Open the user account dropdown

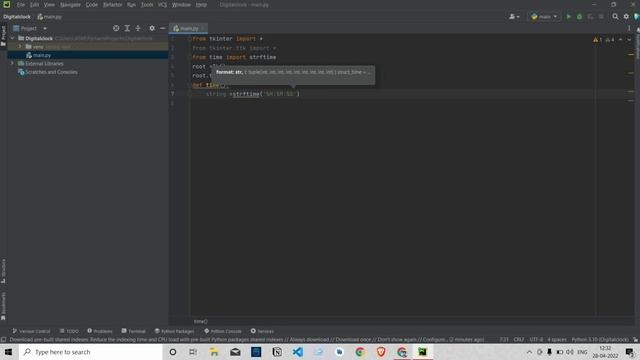(x=514, y=17)
